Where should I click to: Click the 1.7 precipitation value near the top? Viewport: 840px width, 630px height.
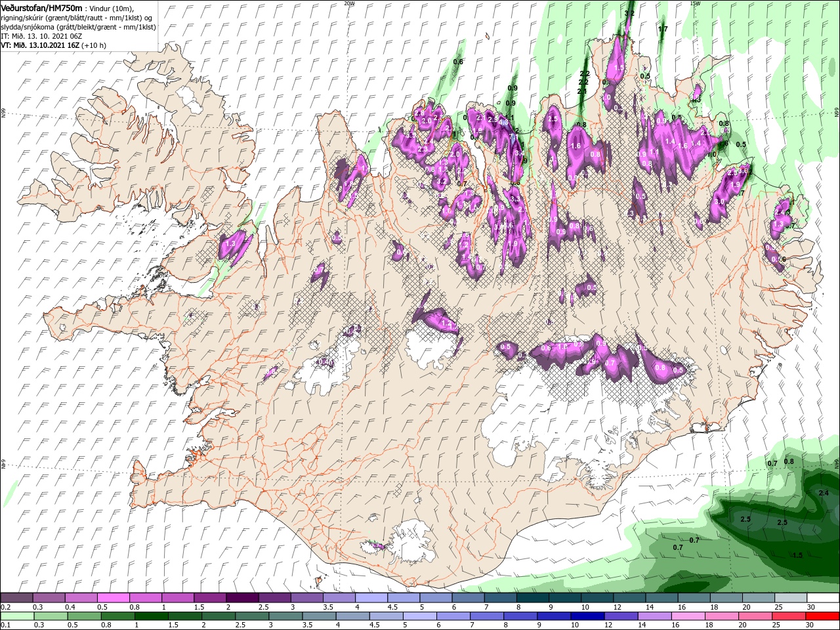[x=663, y=29]
